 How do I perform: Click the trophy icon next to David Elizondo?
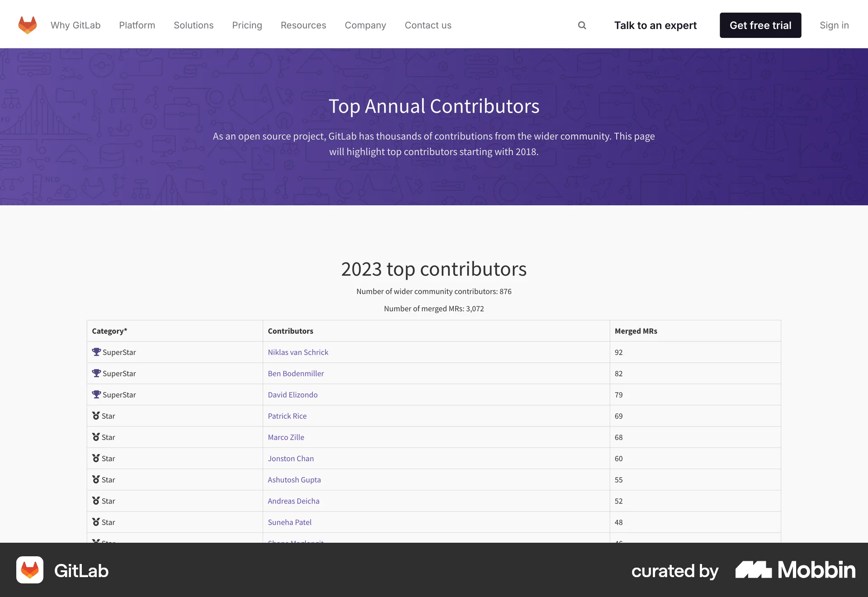pos(96,394)
